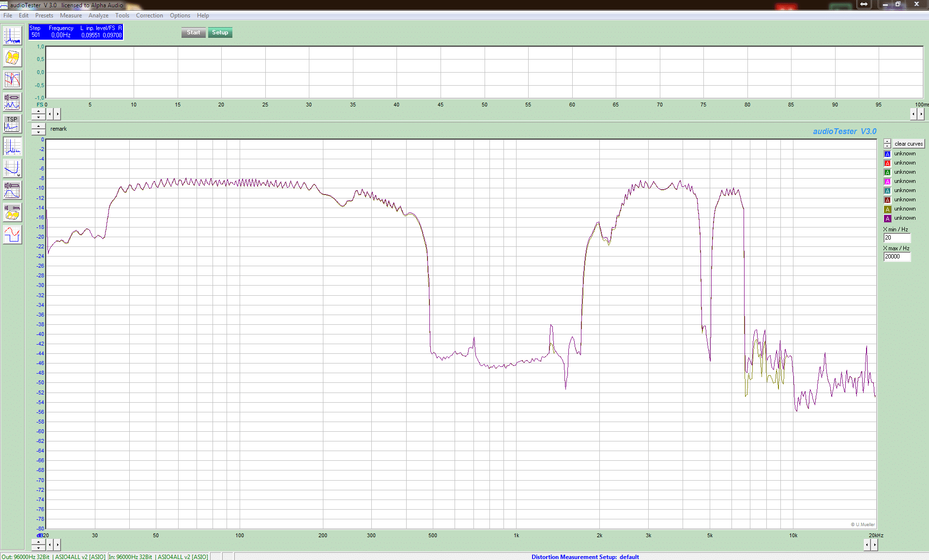Click the Start button
The width and height of the screenshot is (929, 560).
point(193,32)
